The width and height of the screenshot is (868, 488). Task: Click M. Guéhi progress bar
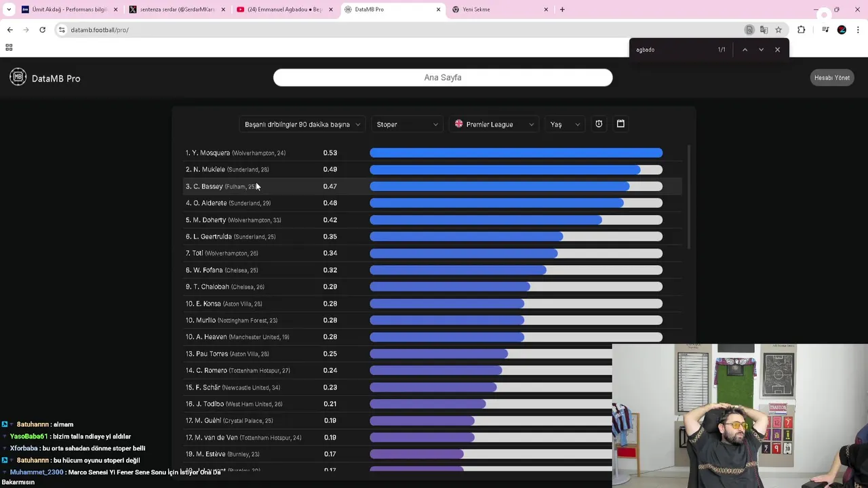tap(490, 421)
